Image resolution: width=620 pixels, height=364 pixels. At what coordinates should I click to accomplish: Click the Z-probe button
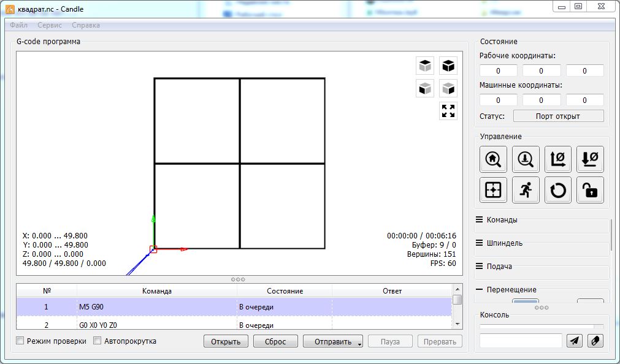(x=526, y=159)
